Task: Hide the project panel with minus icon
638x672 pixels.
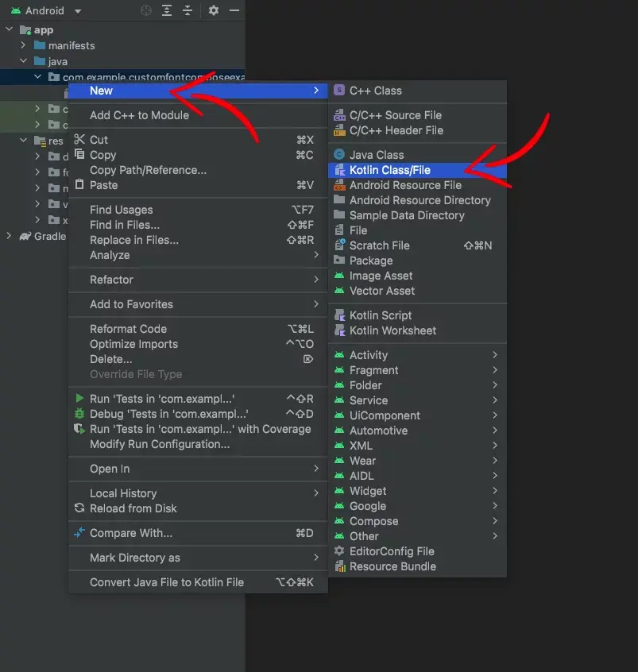Action: 234,10
